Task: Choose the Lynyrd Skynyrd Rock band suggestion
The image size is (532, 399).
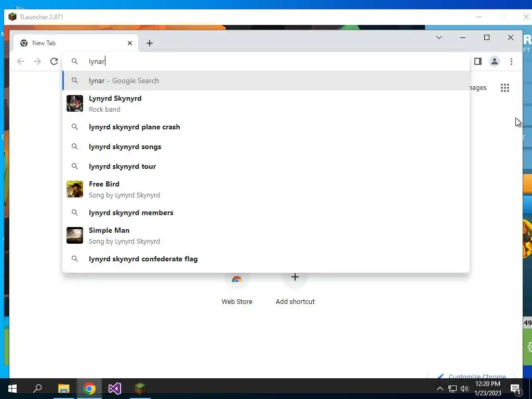Action: coord(266,103)
